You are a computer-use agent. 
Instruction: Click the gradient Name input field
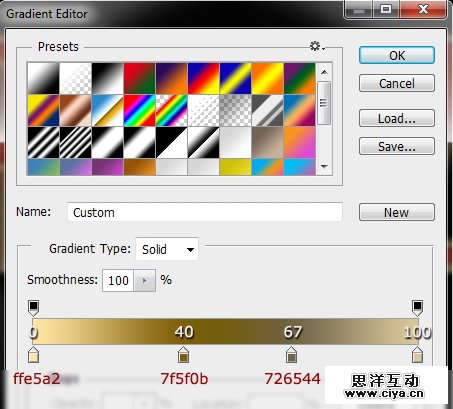[205, 212]
